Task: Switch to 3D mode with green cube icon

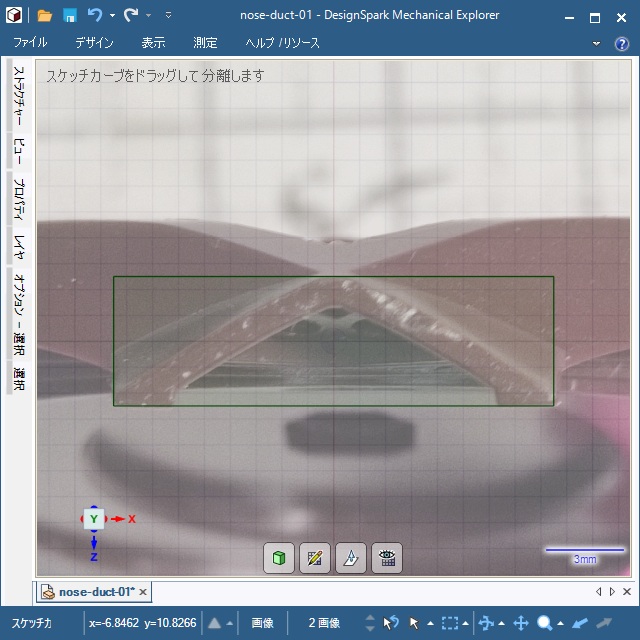Action: pyautogui.click(x=279, y=558)
